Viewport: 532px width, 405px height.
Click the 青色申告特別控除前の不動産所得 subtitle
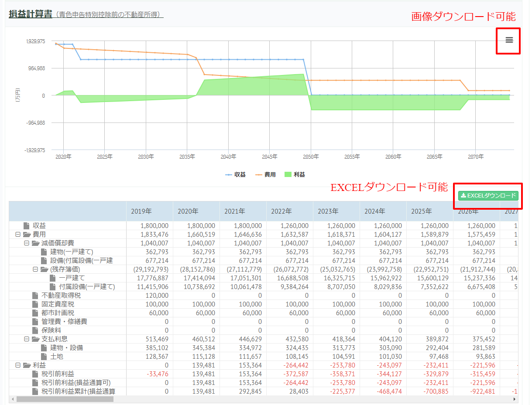coord(110,15)
